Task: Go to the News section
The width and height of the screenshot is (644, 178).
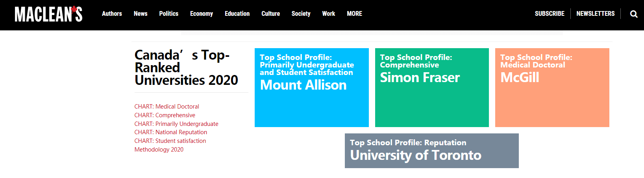Action: point(141,13)
